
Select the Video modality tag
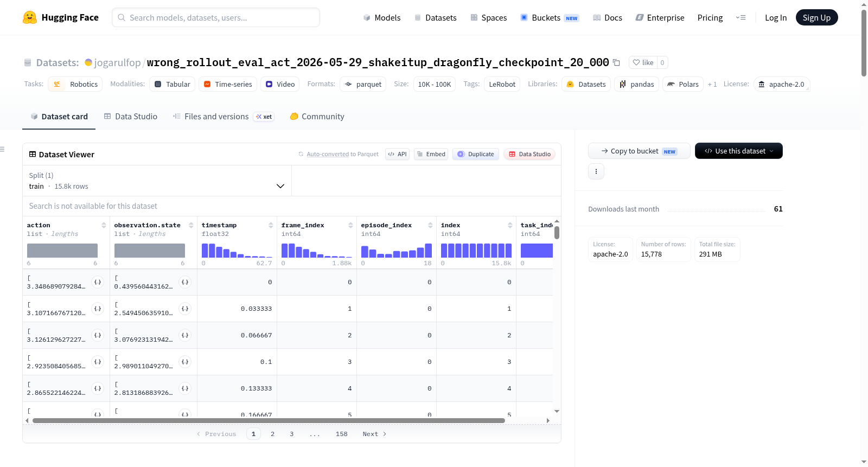[x=280, y=84]
